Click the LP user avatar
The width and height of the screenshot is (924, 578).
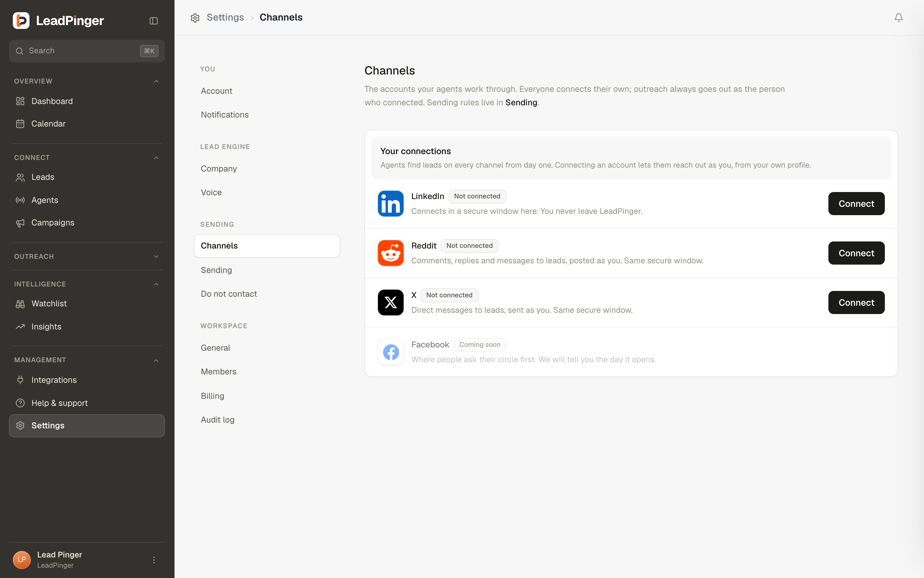pyautogui.click(x=22, y=560)
